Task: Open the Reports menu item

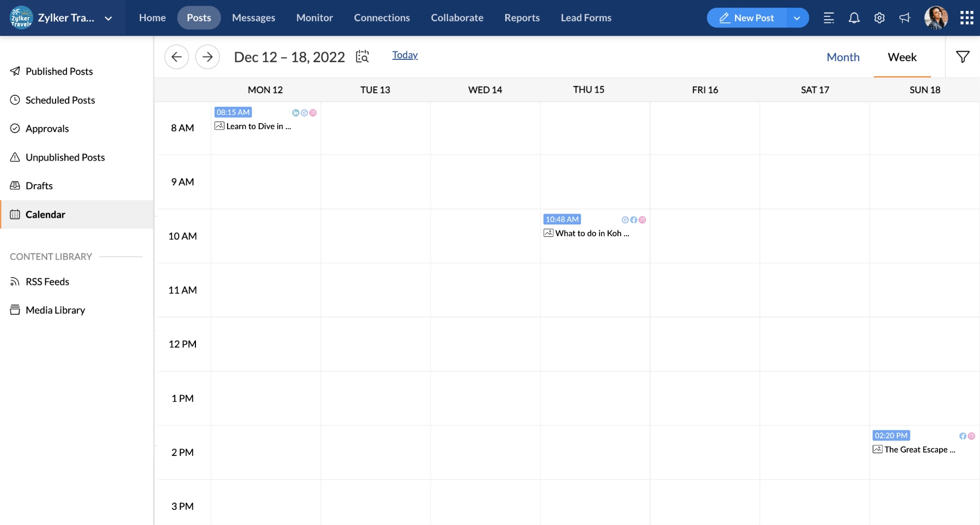Action: (522, 17)
